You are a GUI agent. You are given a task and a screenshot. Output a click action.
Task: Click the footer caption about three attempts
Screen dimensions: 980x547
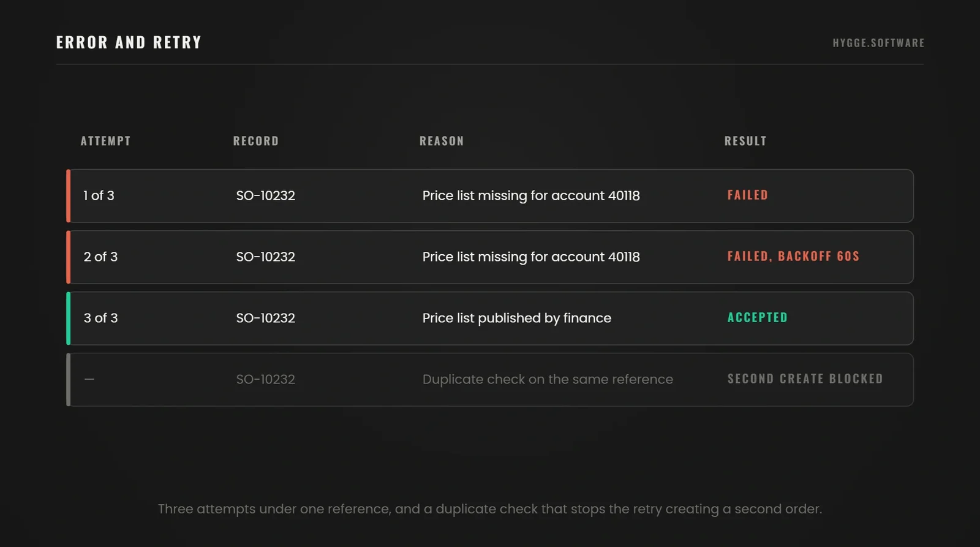point(490,509)
